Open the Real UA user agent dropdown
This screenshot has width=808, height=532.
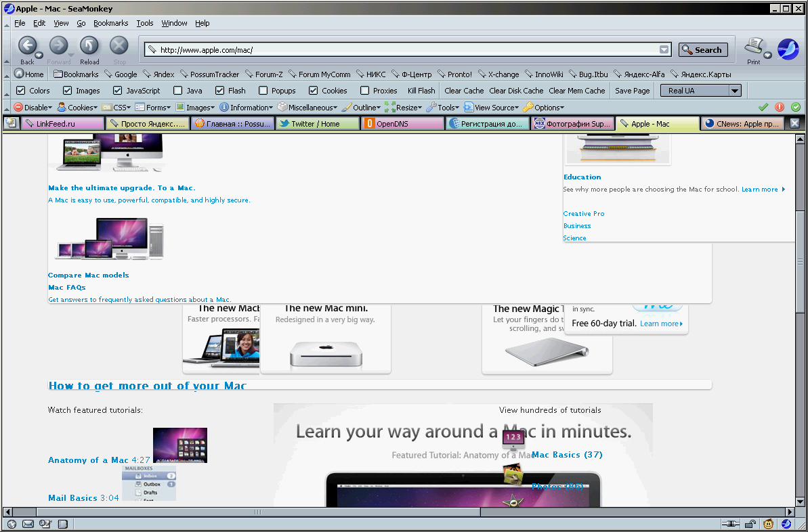701,91
